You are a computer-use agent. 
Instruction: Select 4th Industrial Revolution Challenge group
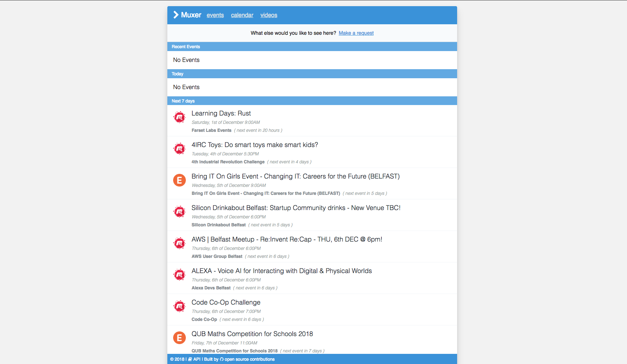click(x=228, y=162)
